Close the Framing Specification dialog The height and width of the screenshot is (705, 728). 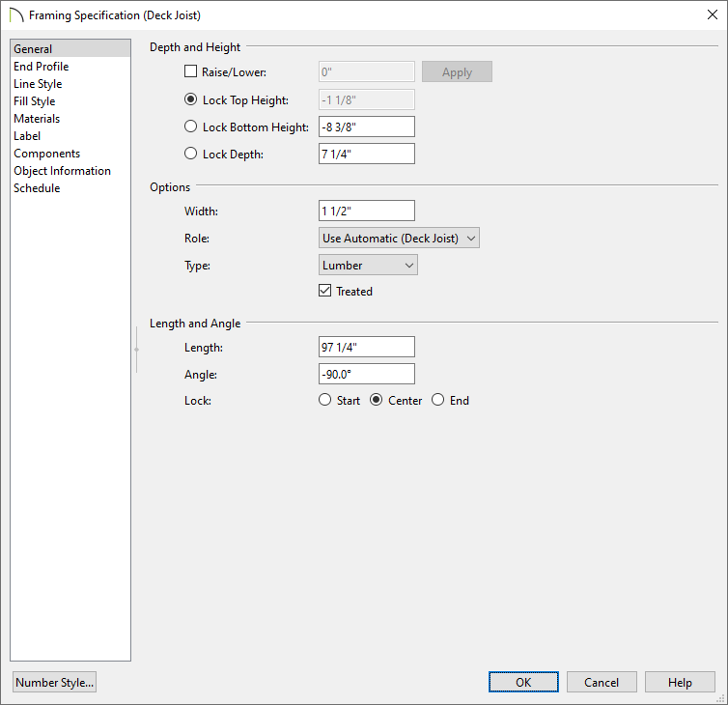click(713, 14)
